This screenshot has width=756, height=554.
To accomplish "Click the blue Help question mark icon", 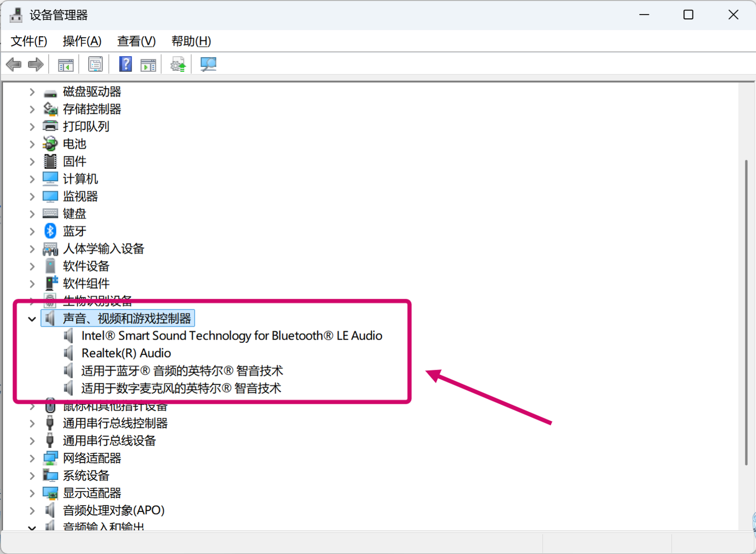I will coord(125,64).
